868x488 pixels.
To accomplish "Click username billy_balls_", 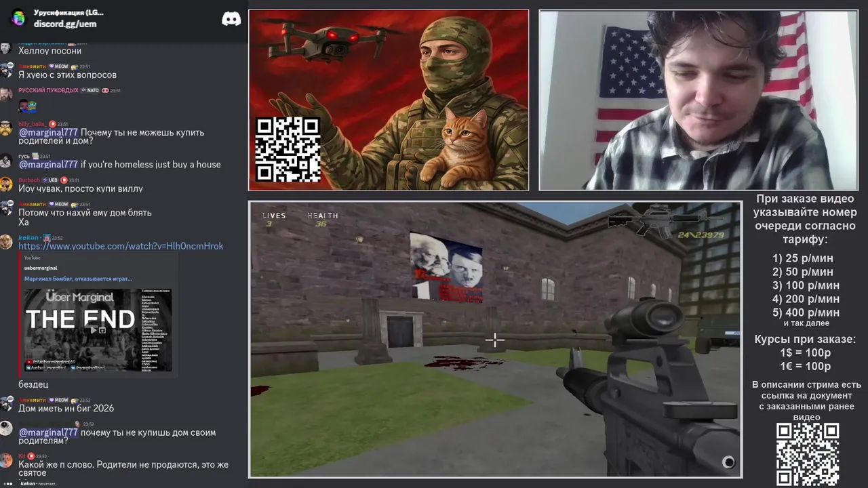I will (x=32, y=124).
